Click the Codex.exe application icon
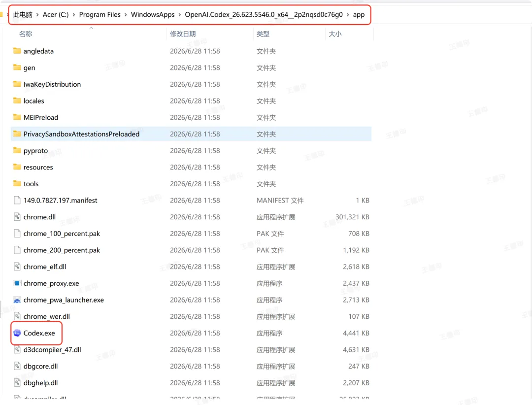The height and width of the screenshot is (405, 532). (17, 333)
